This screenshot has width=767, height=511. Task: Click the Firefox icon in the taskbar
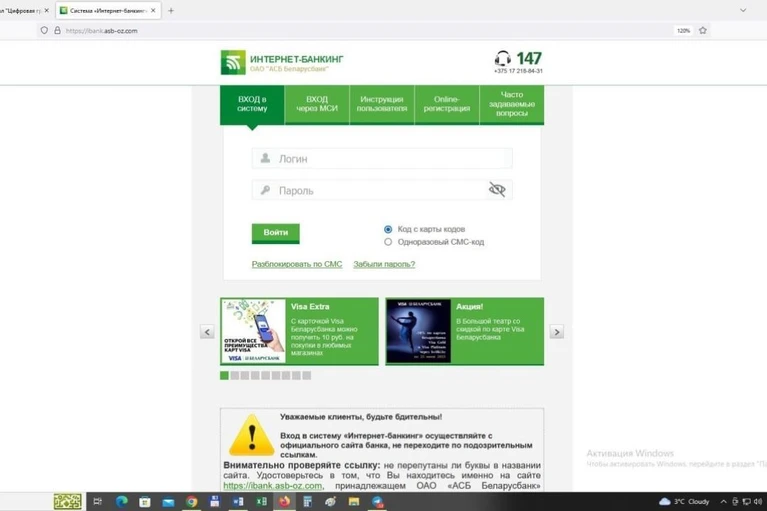click(284, 501)
